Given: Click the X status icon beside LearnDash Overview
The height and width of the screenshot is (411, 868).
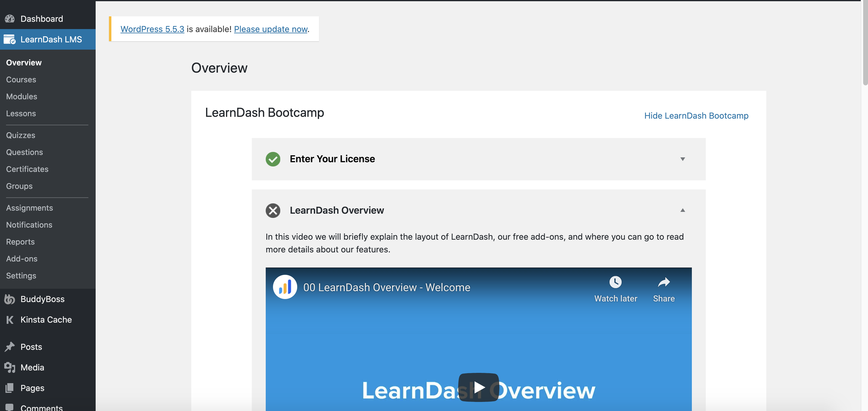Looking at the screenshot, I should [x=273, y=210].
